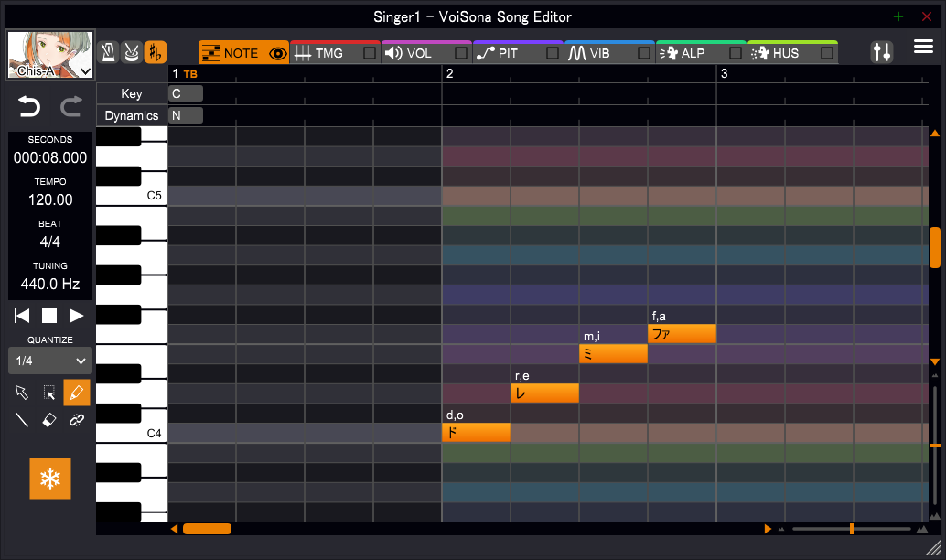Screen dimensions: 946x560
Task: Click the green plus add-singer icon
Action: 898,16
